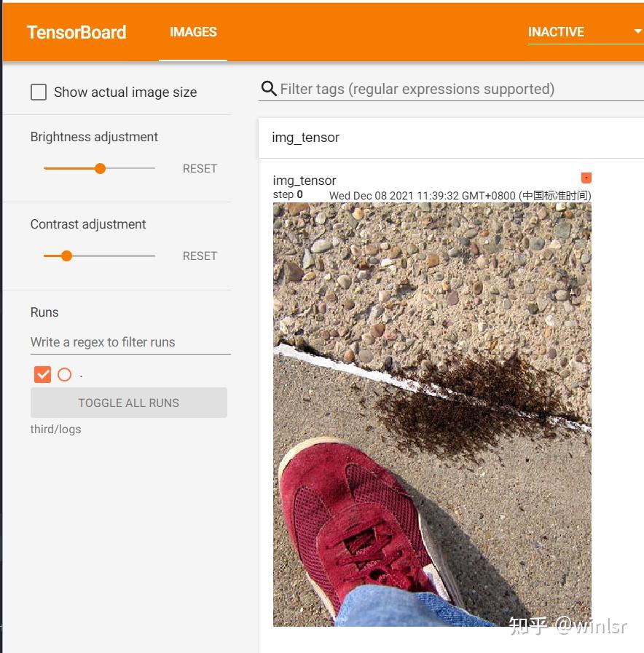The image size is (644, 653).
Task: Click the red shoe image preview
Action: (432, 414)
